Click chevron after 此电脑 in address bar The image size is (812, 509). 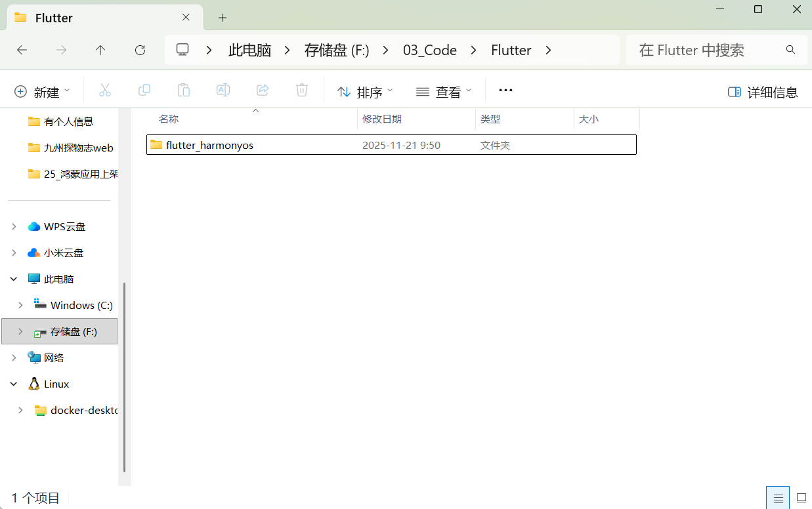tap(288, 50)
